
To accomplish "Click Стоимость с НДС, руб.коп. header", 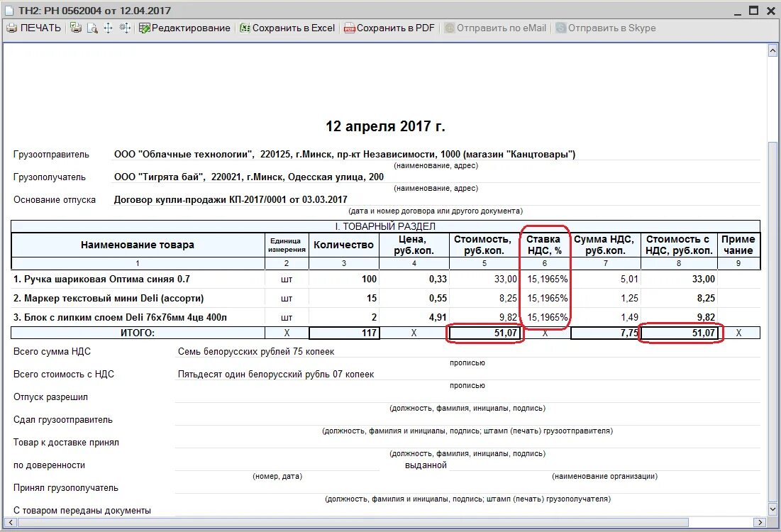I will coord(678,245).
